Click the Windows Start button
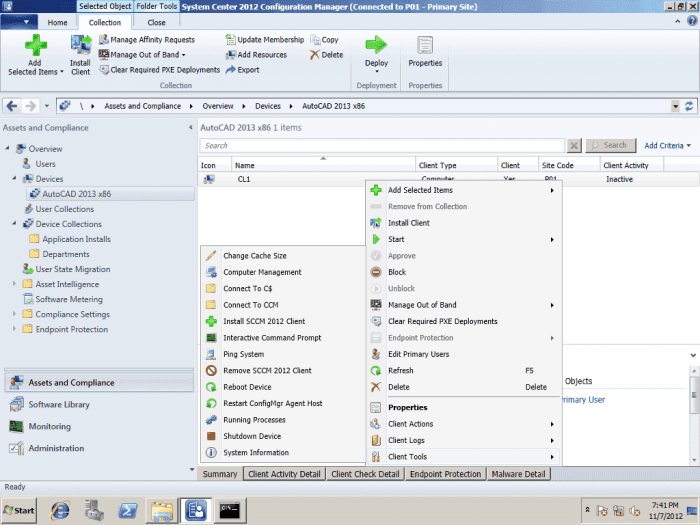This screenshot has height=525, width=700. [x=19, y=510]
